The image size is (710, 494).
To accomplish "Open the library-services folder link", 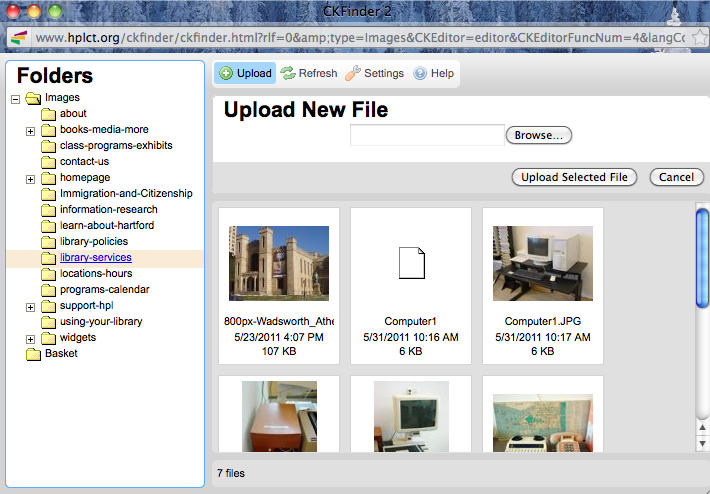I will (96, 258).
